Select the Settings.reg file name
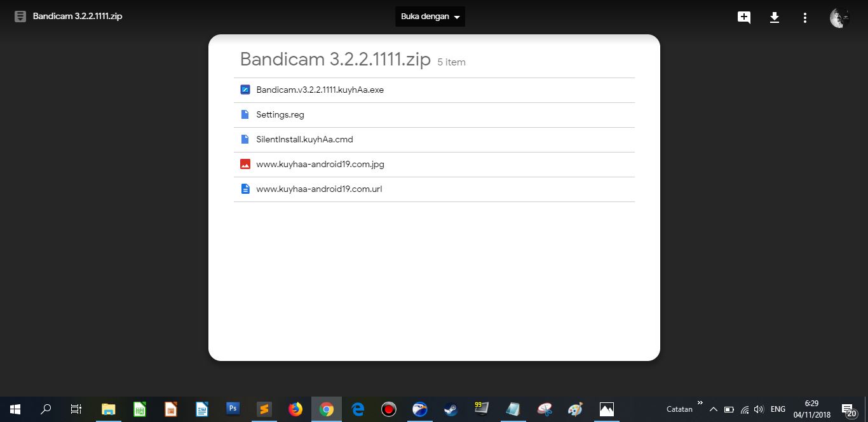This screenshot has height=422, width=868. coord(280,115)
